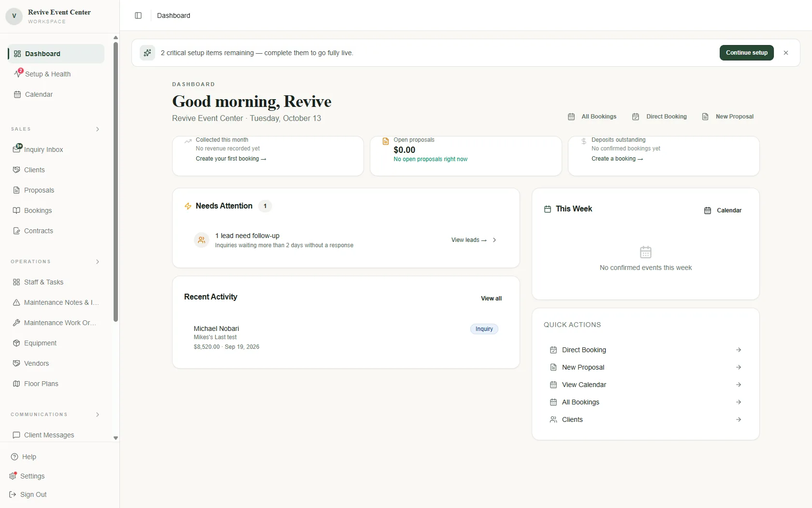Click the Needs Attention lightning icon
The image size is (812, 508).
[x=188, y=206]
